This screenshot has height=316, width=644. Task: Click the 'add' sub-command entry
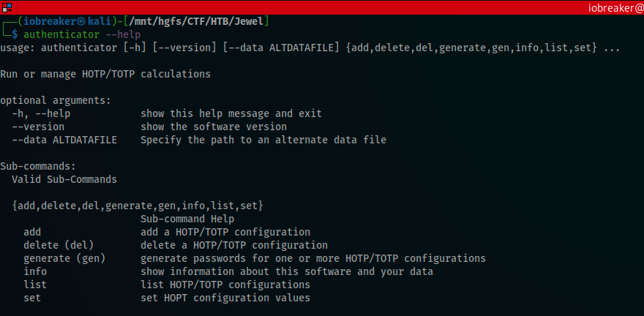32,232
